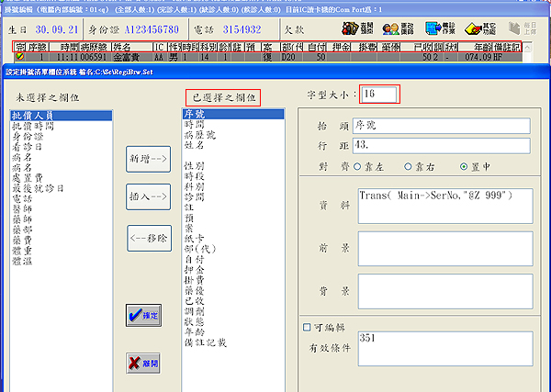Click the red X 離開 exit button
551x392 pixels.
tap(143, 363)
